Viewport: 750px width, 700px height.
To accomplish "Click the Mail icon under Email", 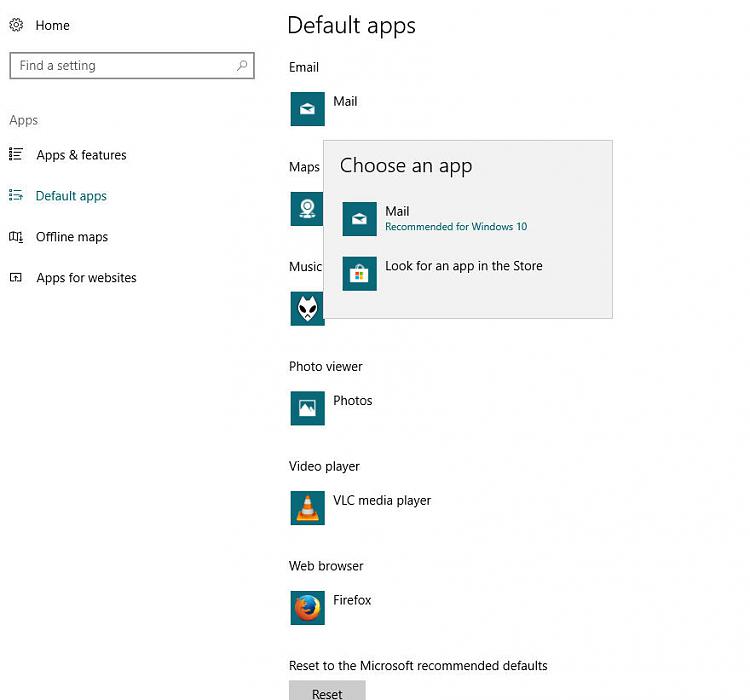I will tap(308, 109).
